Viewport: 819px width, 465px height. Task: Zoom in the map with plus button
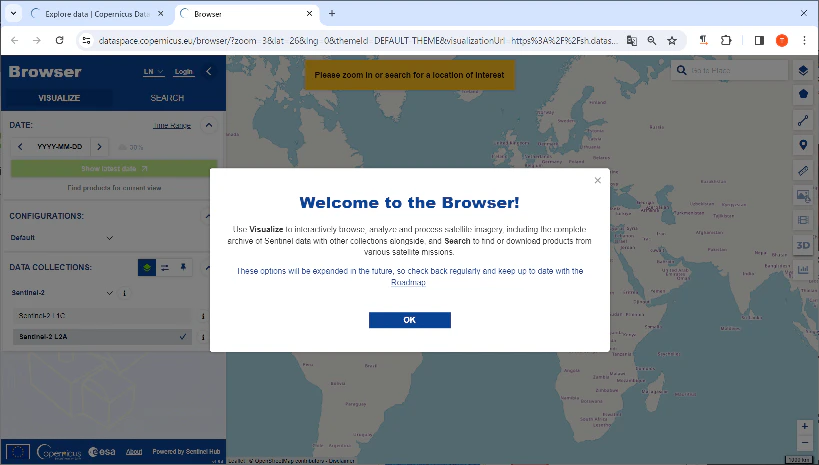[805, 427]
